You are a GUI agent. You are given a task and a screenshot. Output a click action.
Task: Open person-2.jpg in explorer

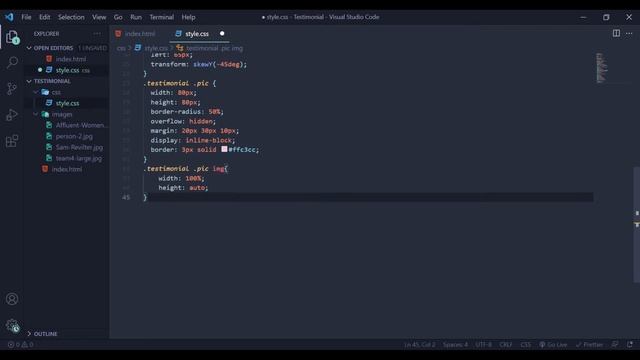point(74,136)
